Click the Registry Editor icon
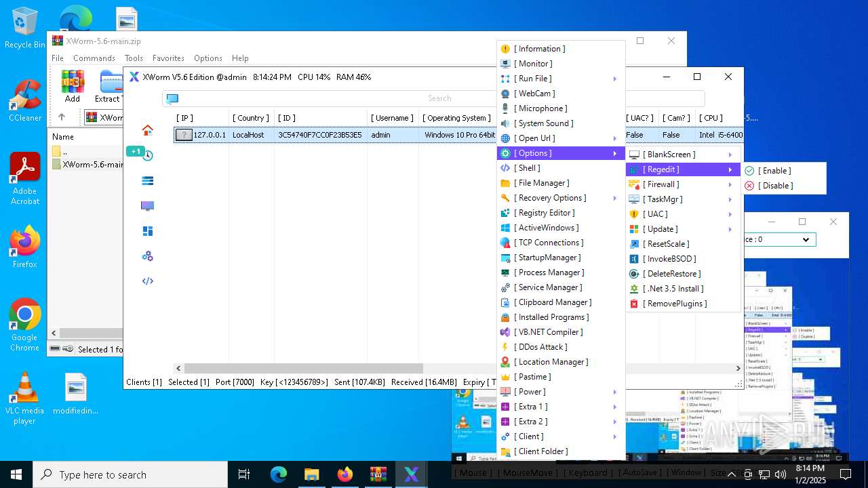This screenshot has width=868, height=488. click(x=505, y=213)
